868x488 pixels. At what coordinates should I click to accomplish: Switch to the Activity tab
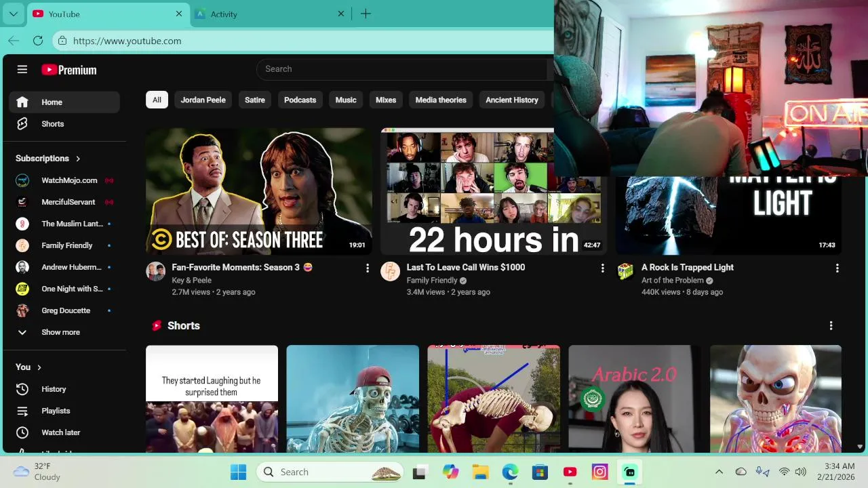point(271,14)
